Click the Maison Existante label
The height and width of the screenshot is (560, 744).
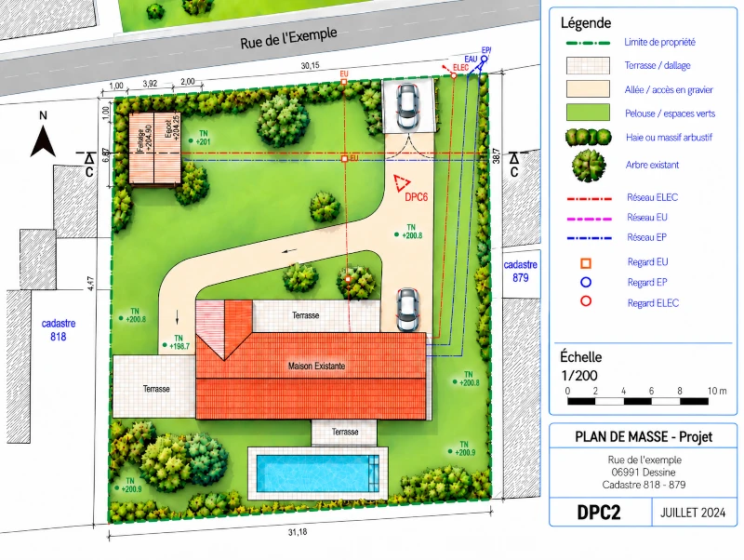coord(316,366)
